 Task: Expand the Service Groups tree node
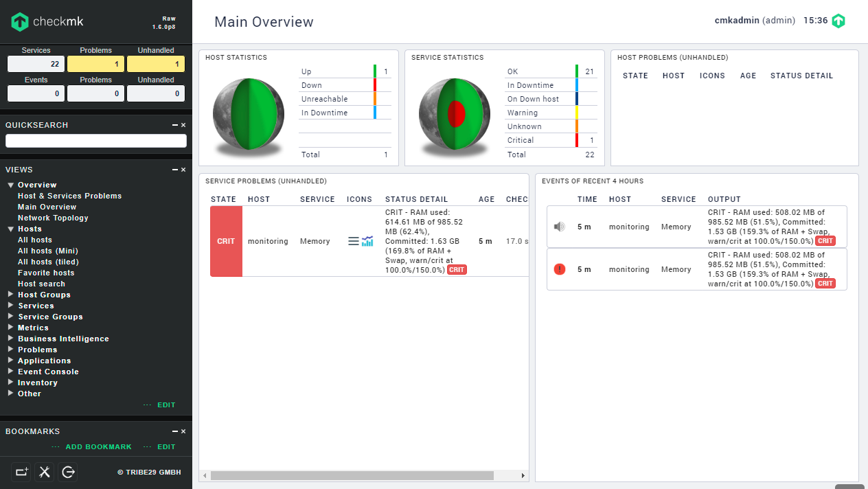tap(11, 317)
